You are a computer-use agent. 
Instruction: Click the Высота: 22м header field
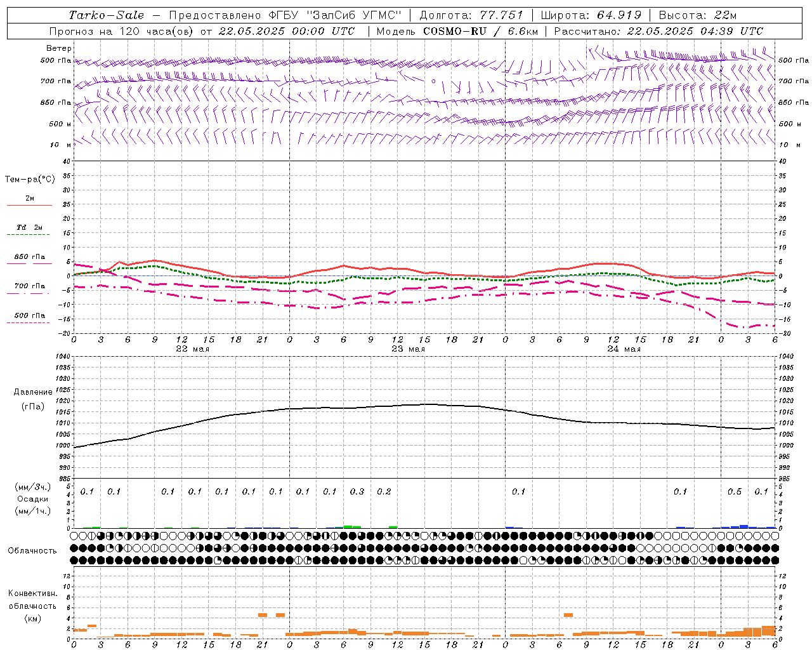point(698,15)
